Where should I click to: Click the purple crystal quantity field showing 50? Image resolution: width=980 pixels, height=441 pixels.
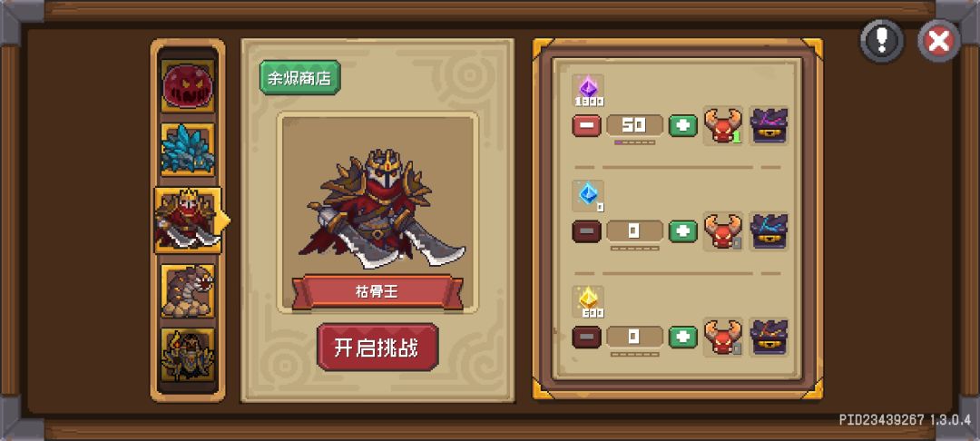(x=634, y=125)
